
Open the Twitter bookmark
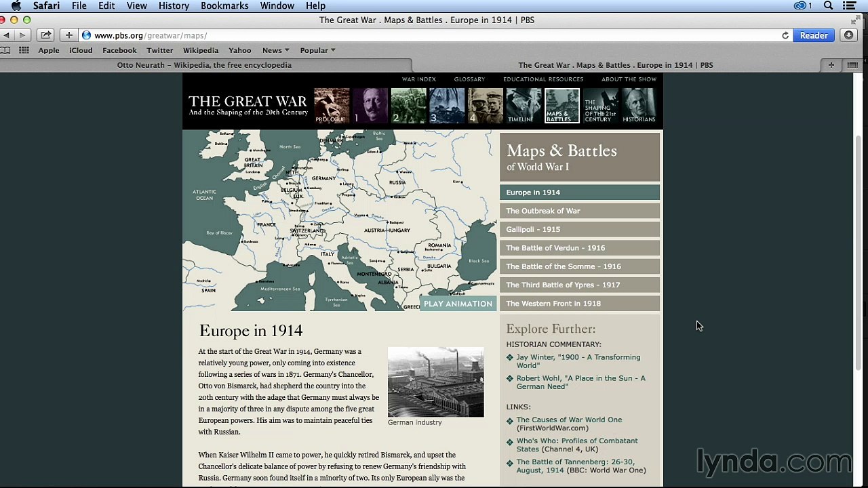coord(160,50)
